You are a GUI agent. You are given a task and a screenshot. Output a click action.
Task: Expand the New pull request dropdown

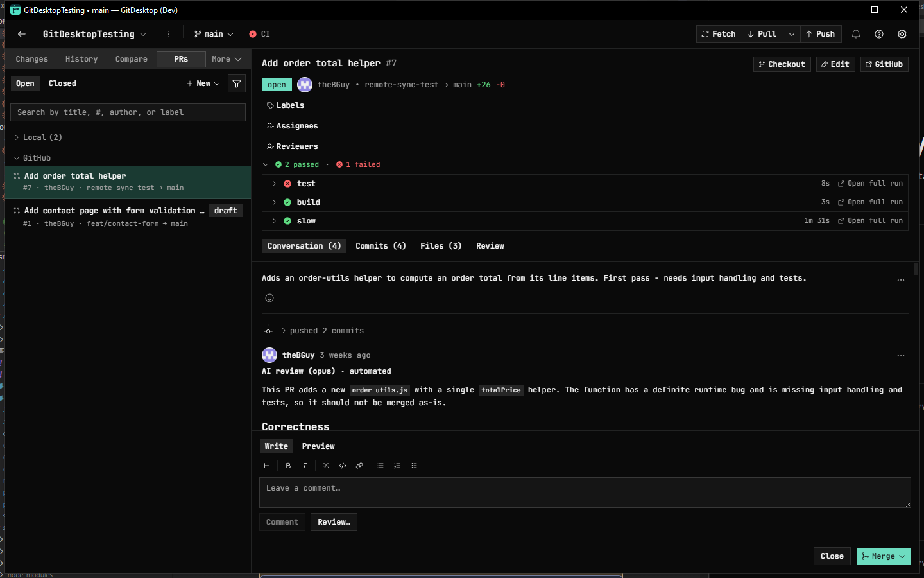(203, 83)
